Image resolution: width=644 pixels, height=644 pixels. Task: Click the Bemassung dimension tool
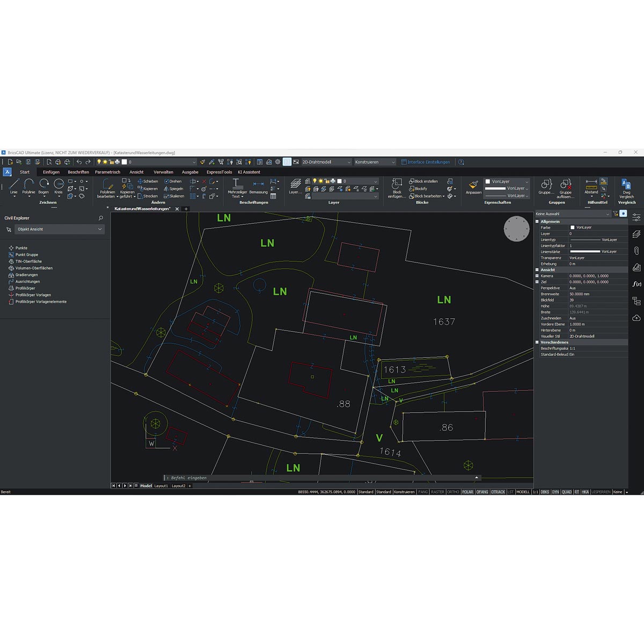[258, 186]
